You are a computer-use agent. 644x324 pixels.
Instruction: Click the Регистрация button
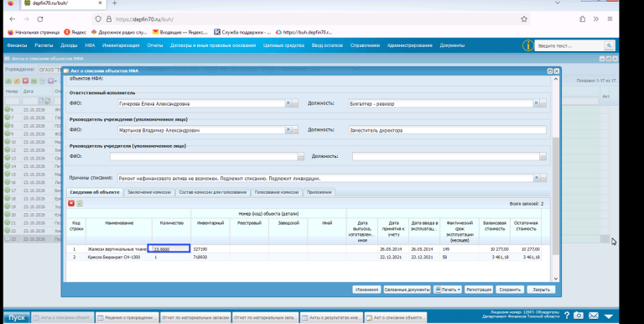click(x=479, y=290)
